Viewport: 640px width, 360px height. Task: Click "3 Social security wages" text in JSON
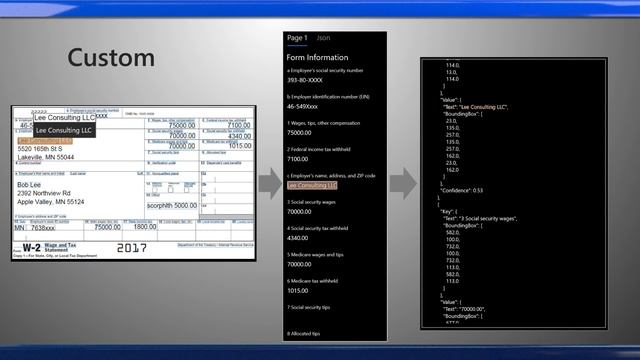(x=488, y=219)
